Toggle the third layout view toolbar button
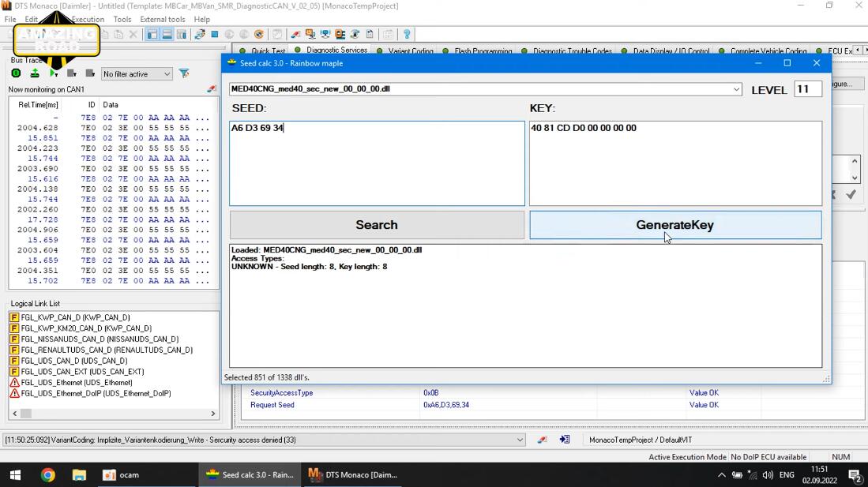868x487 pixels. pyautogui.click(x=182, y=34)
